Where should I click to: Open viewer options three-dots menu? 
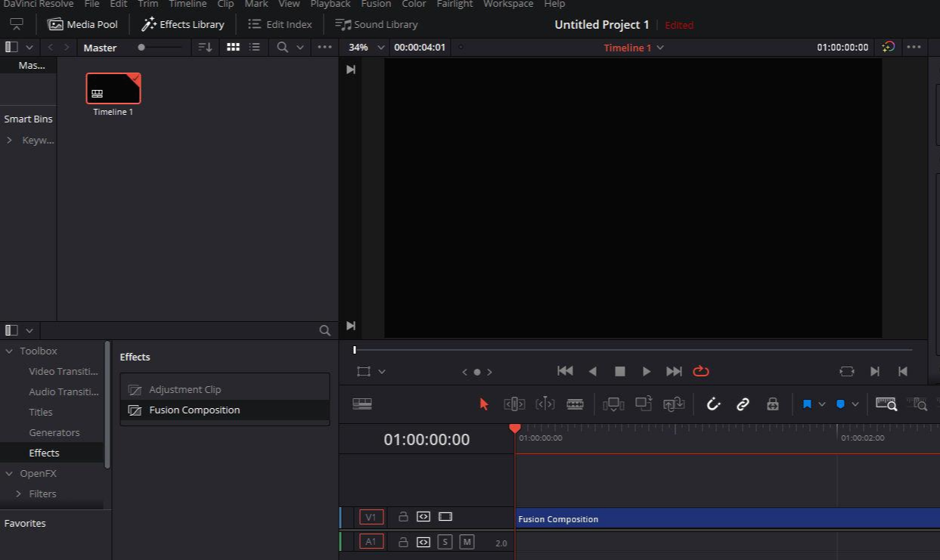[914, 47]
